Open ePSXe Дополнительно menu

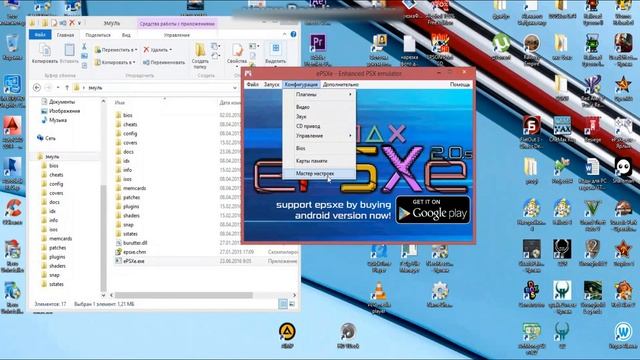tap(341, 84)
